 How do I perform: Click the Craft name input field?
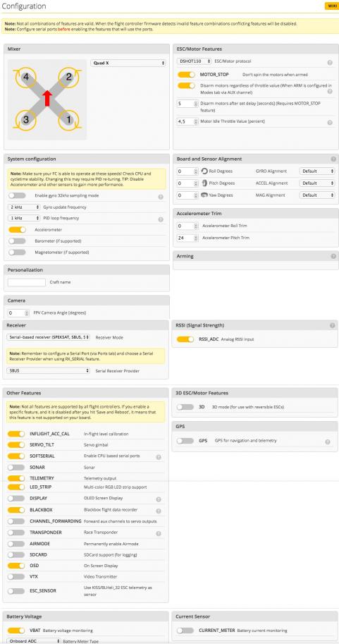(x=27, y=282)
